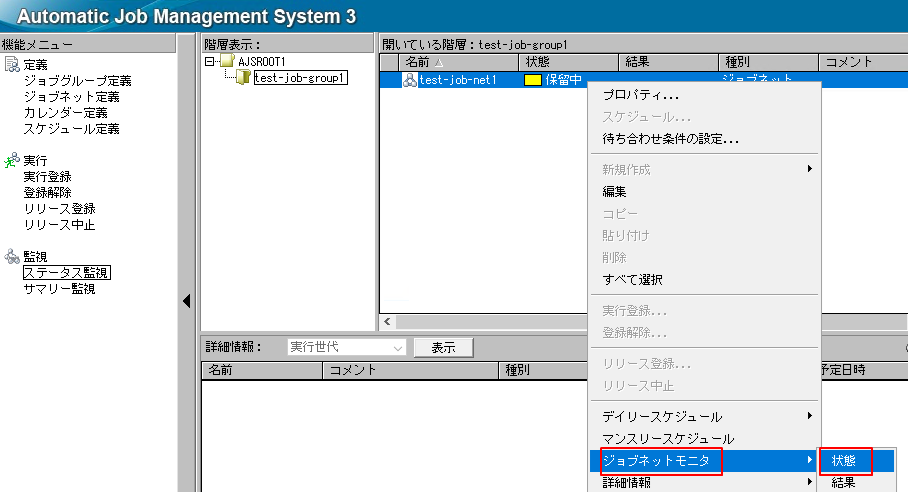Image resolution: width=908 pixels, height=492 pixels.
Task: Click the 表示 button
Action: click(x=444, y=347)
